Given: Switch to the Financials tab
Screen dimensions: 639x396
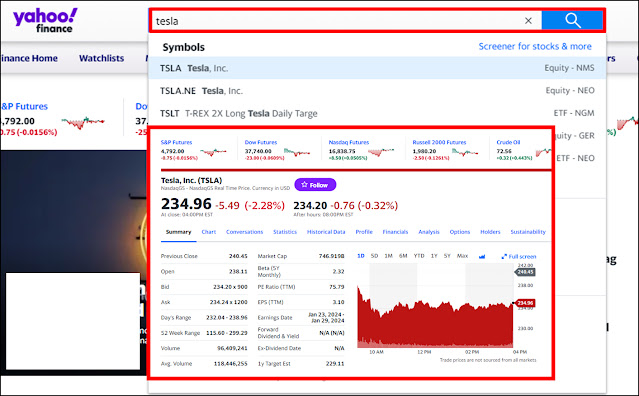Looking at the screenshot, I should 395,232.
